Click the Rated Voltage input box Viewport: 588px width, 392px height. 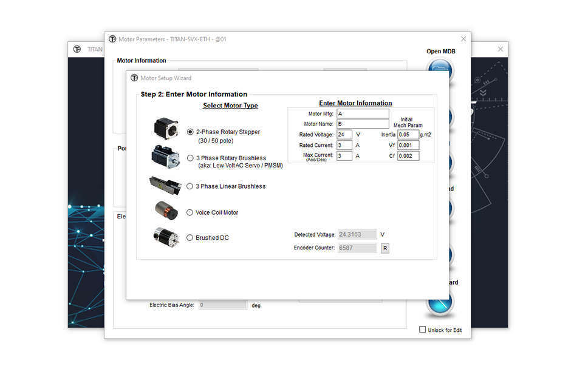(x=344, y=135)
